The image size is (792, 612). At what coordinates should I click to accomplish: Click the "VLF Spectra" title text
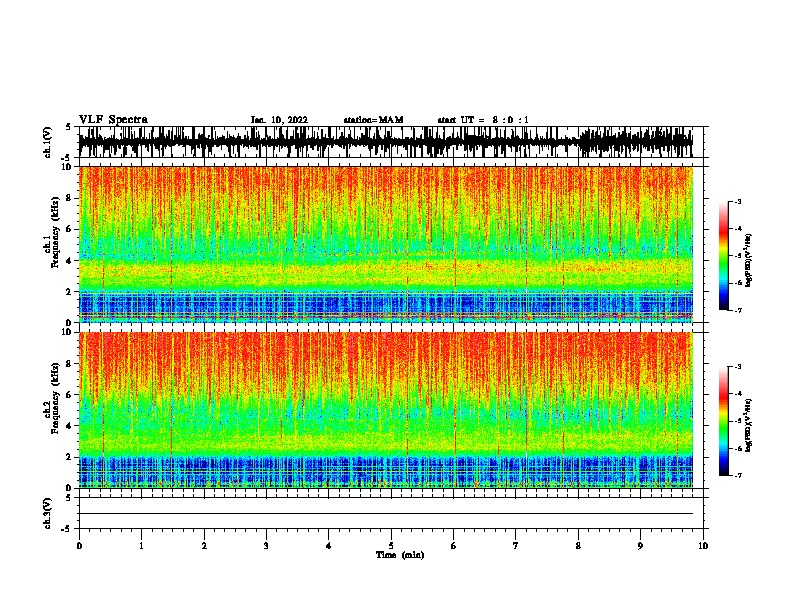[113, 119]
